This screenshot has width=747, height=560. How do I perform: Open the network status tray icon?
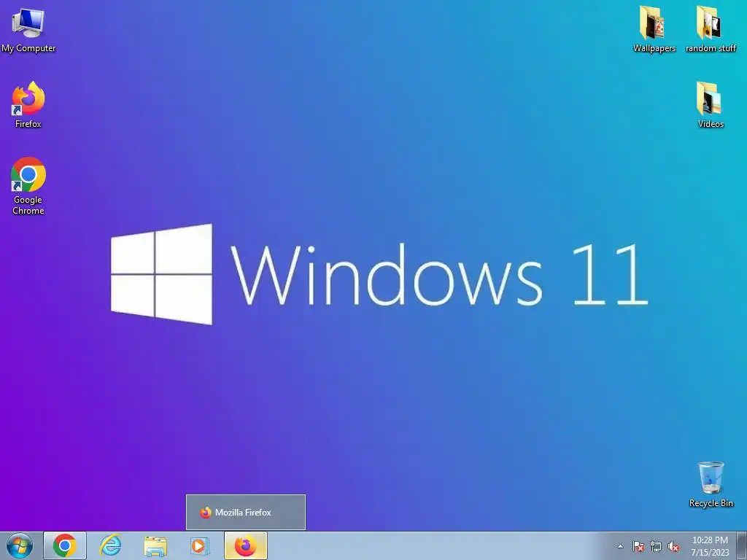click(x=656, y=546)
